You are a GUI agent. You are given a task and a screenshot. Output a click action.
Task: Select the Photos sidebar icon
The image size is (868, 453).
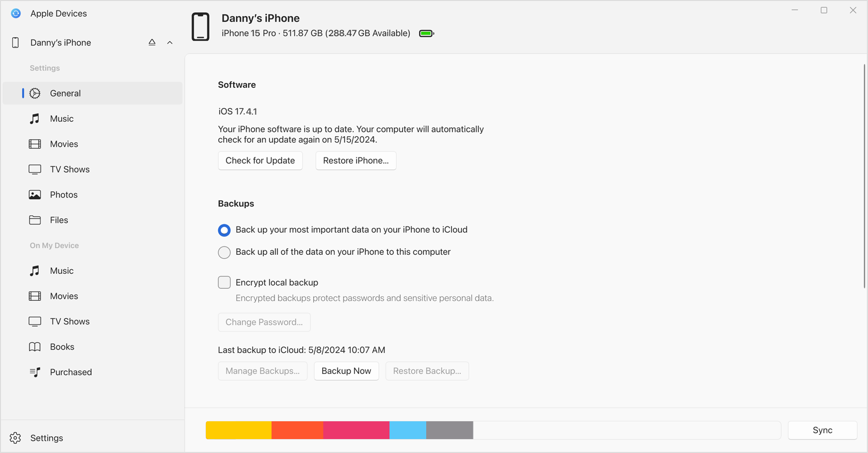point(34,194)
